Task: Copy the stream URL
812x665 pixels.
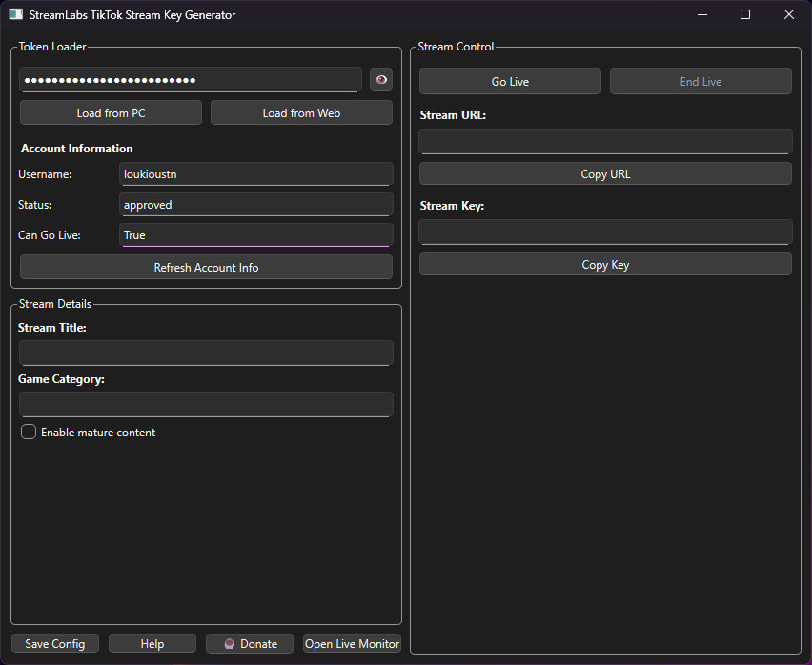Action: click(605, 174)
